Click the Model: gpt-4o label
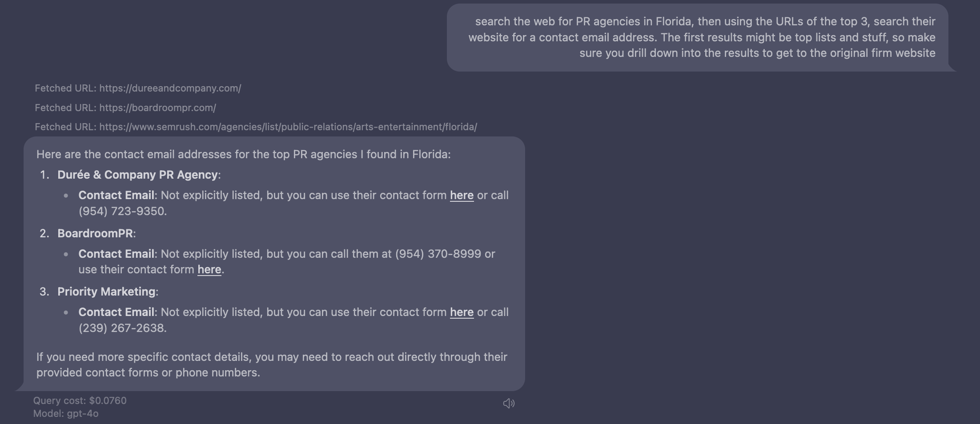Viewport: 980px width, 424px height. pos(66,413)
